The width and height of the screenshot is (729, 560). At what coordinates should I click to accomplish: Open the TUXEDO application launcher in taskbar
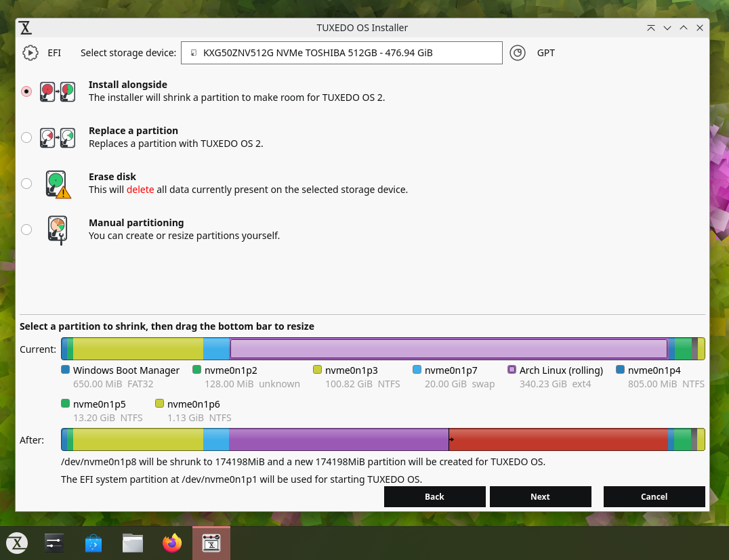click(17, 543)
